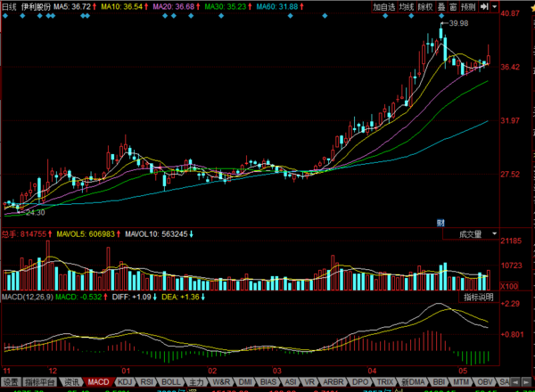Screen dimensions: 535x392
Task: Click the 窗 window layout icon
Action: pos(453,5)
